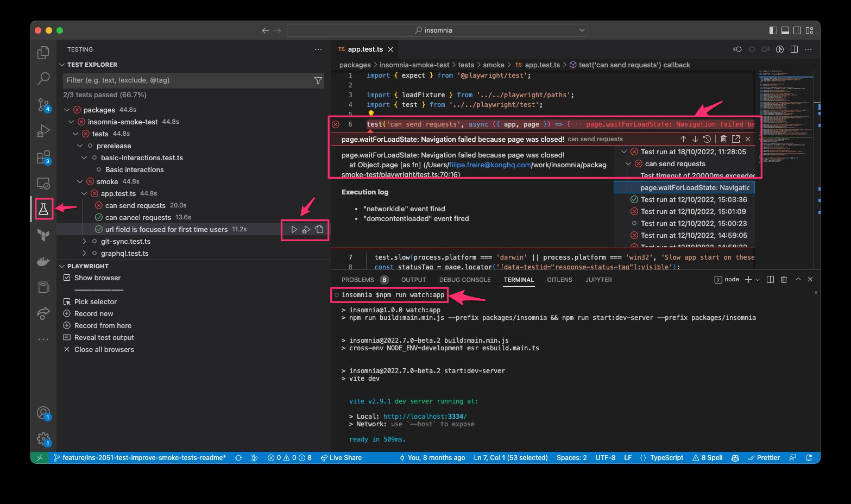Go to next test failure message
Screen dimensions: 851x504
tap(695, 139)
